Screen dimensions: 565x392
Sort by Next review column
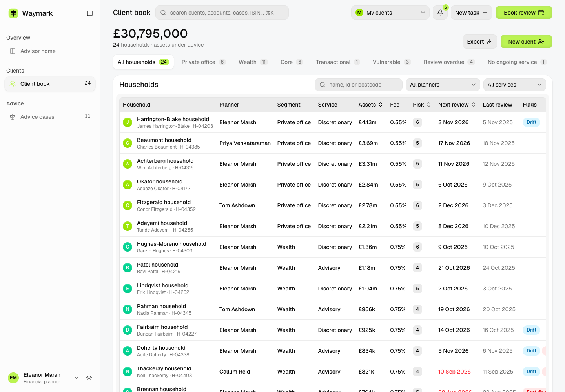click(x=457, y=105)
